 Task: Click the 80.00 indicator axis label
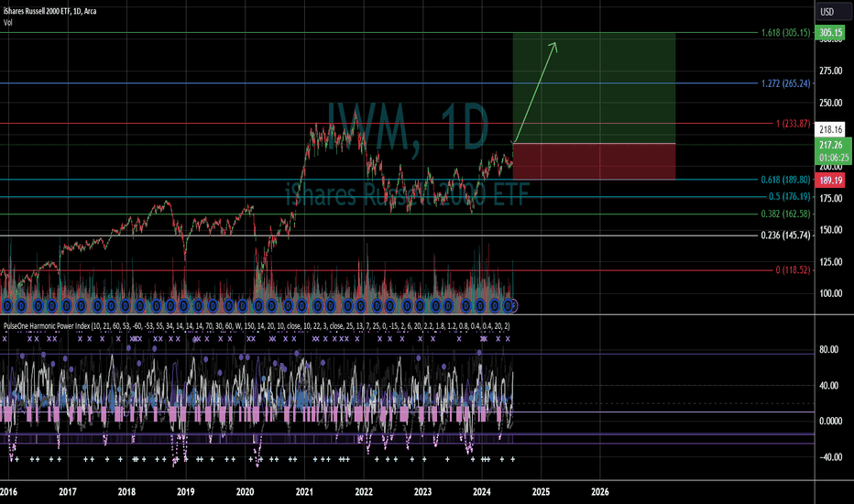click(x=828, y=350)
